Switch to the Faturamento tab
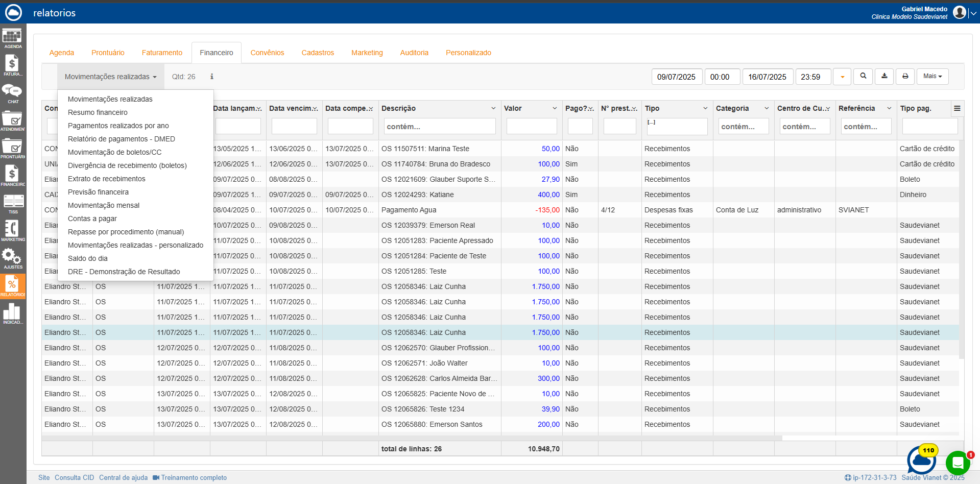Image resolution: width=980 pixels, height=484 pixels. coord(162,53)
